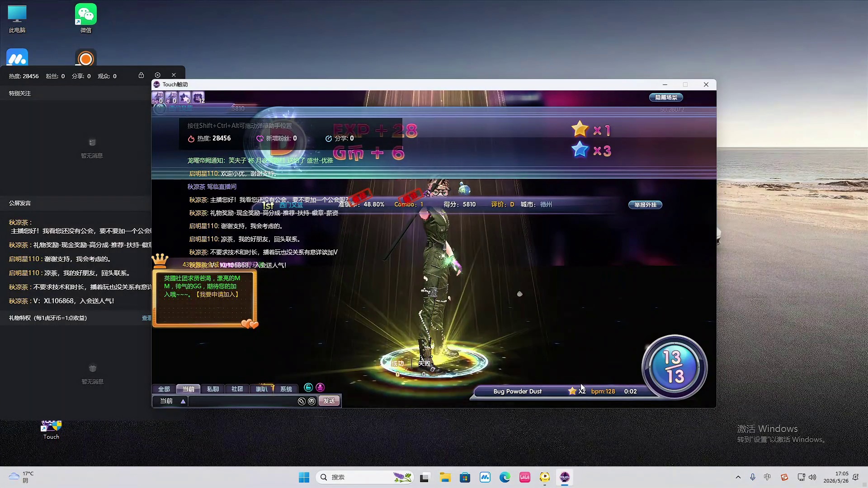Click the star buff icon showing 0
Screen dimensions: 868x488
pos(184,98)
